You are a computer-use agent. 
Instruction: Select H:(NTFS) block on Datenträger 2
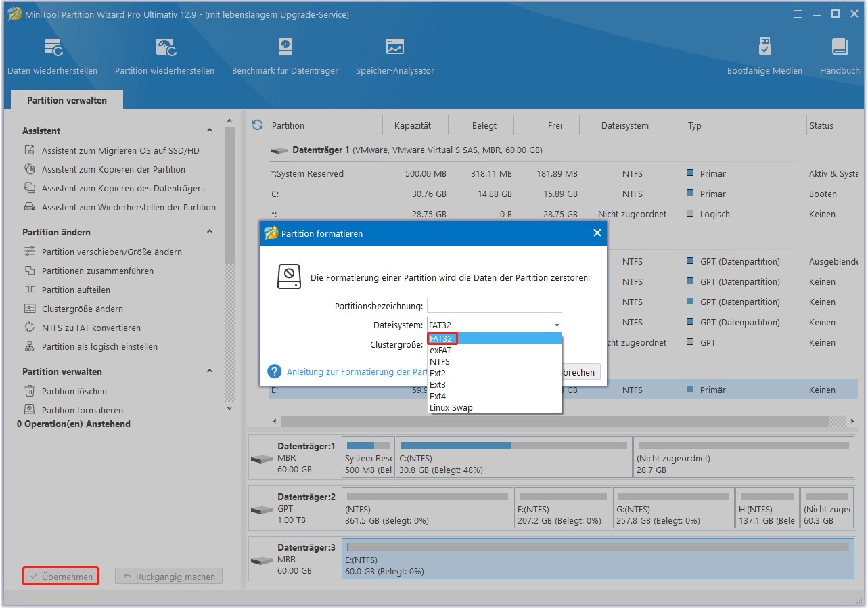767,509
